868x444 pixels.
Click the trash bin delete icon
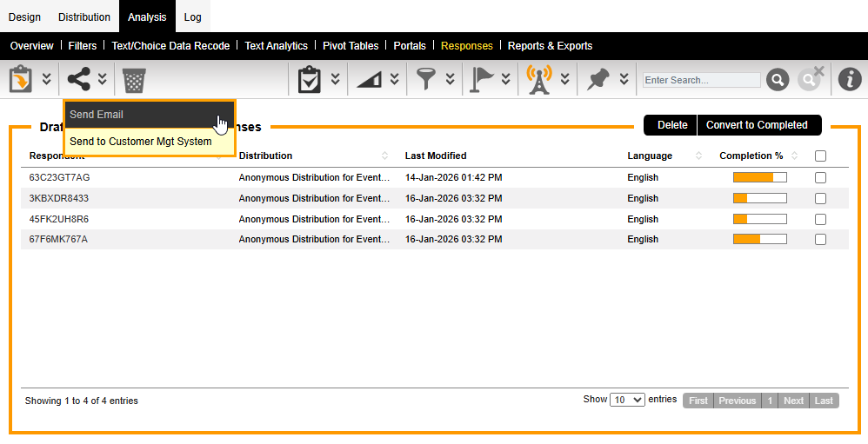(133, 80)
